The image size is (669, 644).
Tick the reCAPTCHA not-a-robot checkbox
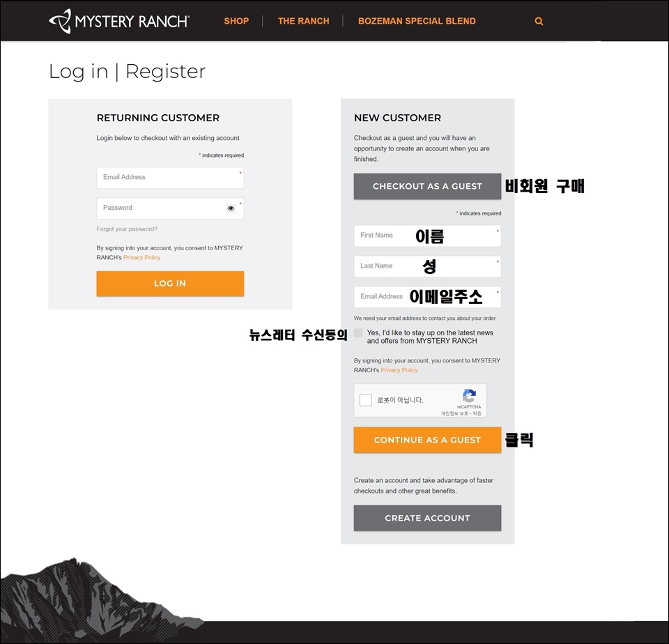coord(366,400)
